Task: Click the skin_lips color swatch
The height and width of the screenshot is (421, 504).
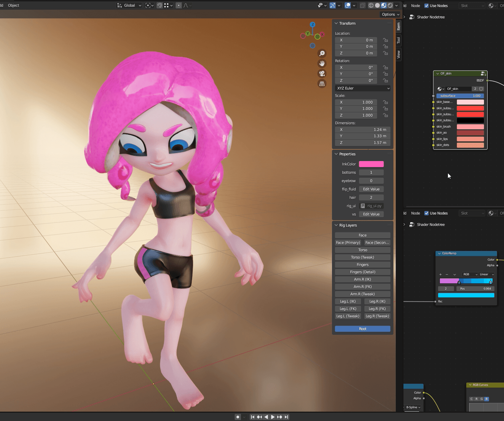Action: click(470, 139)
